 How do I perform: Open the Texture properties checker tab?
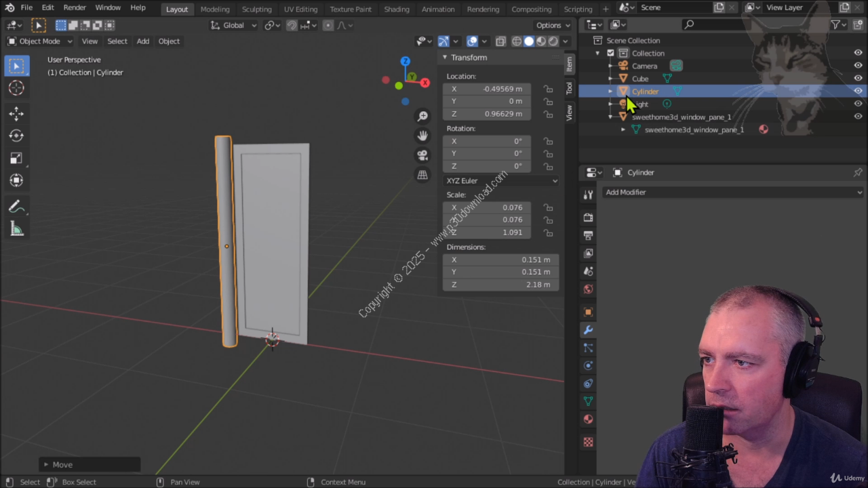(588, 442)
